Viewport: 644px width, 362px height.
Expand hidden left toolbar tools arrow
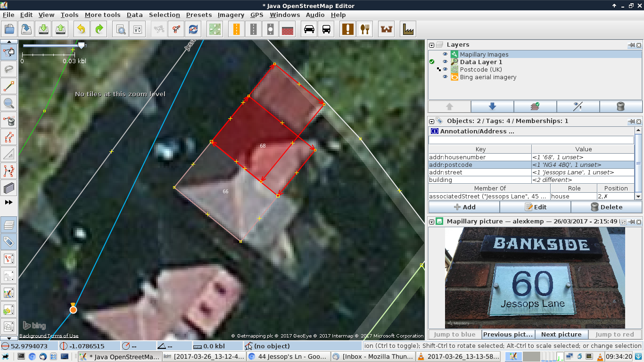click(x=9, y=202)
